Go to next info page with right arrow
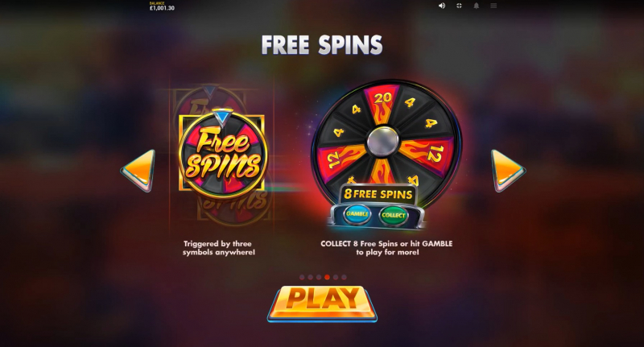The image size is (644, 347). (508, 171)
